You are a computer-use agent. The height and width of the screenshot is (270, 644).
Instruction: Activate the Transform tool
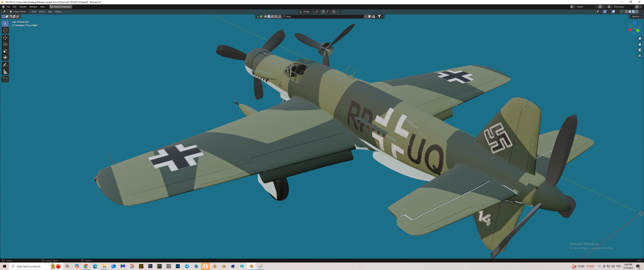(5, 57)
